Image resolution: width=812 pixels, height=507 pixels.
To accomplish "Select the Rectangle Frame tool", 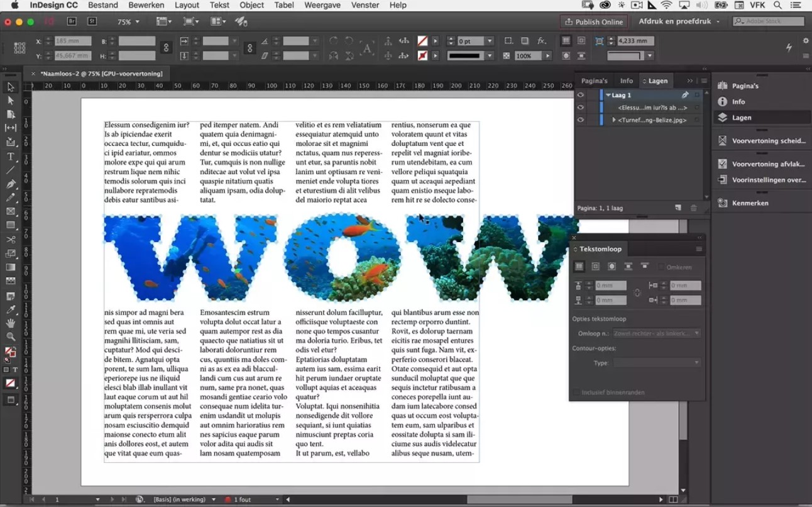I will coord(11,212).
